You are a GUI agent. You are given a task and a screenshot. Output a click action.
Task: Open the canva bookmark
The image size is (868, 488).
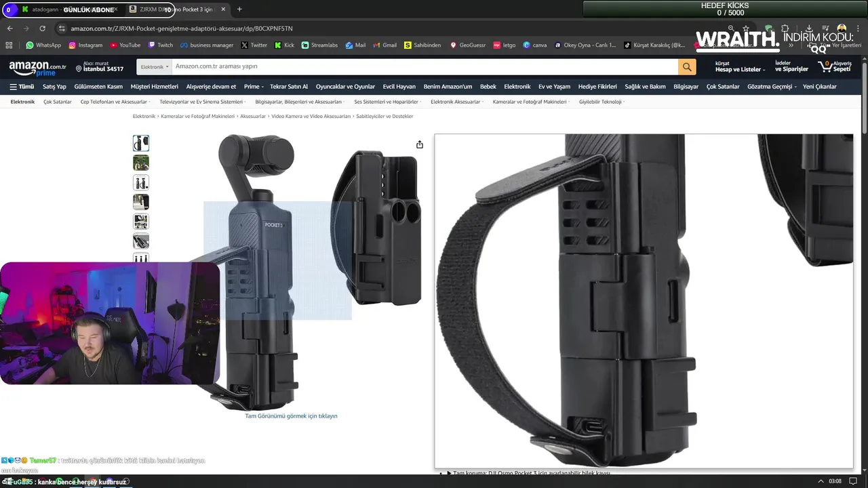[535, 45]
